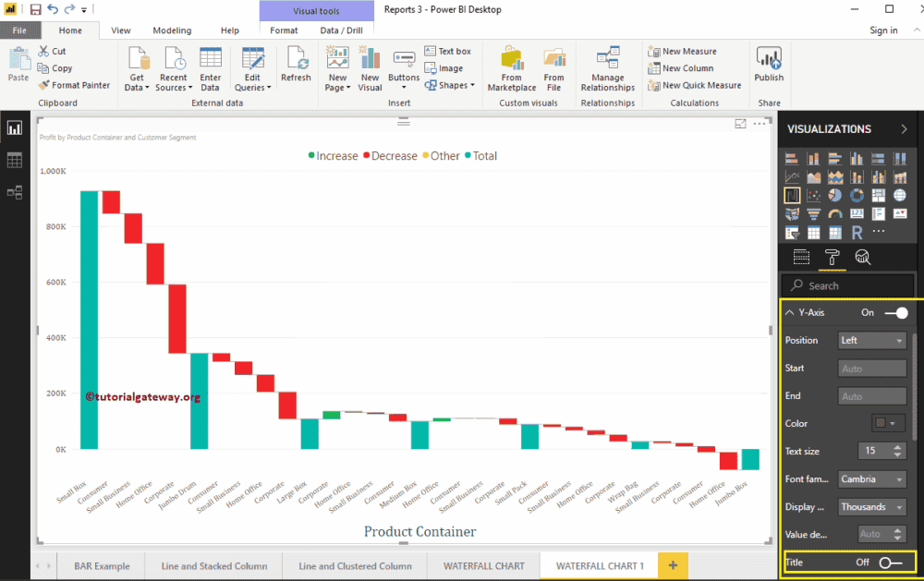Screen dimensions: 924x581
Task: Select the Pie chart visualization icon
Action: pyautogui.click(x=834, y=195)
